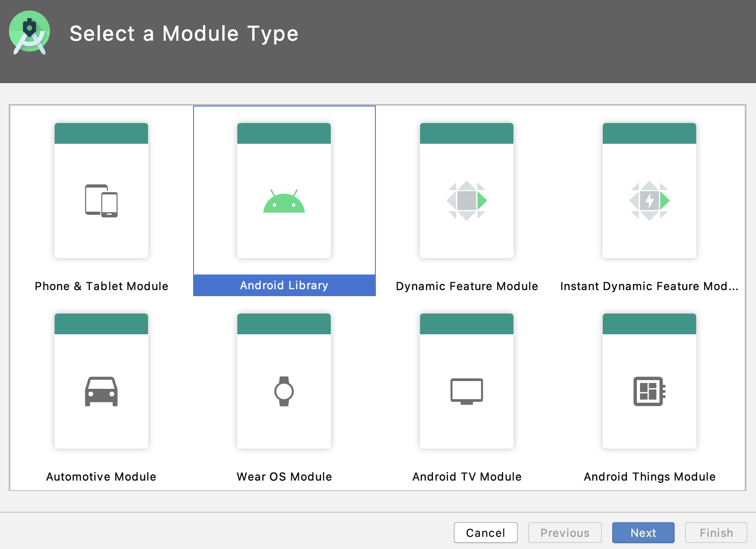Click the Finish button
This screenshot has height=549, width=756.
pos(716,533)
